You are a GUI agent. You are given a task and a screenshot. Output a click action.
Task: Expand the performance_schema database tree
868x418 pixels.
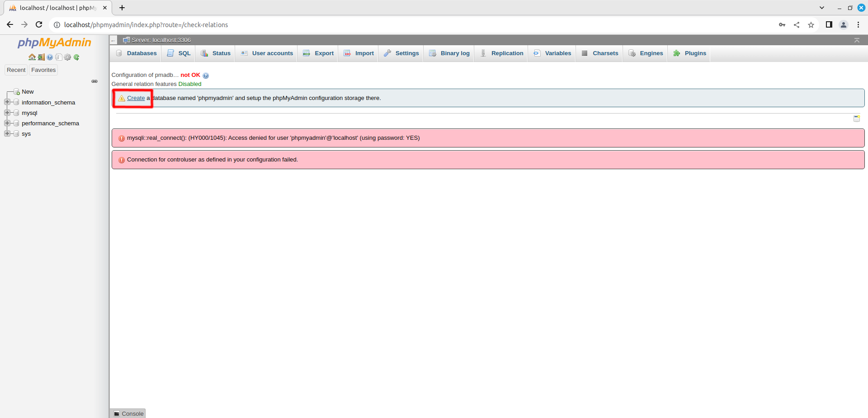point(7,123)
